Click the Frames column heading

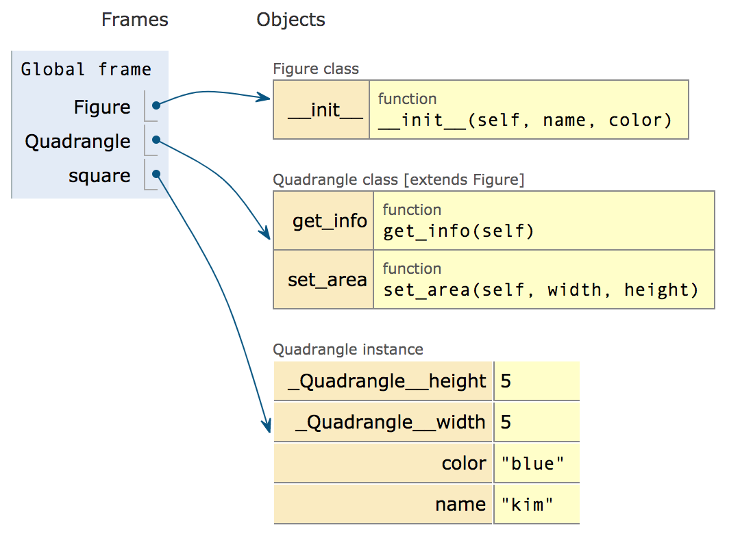pos(134,20)
